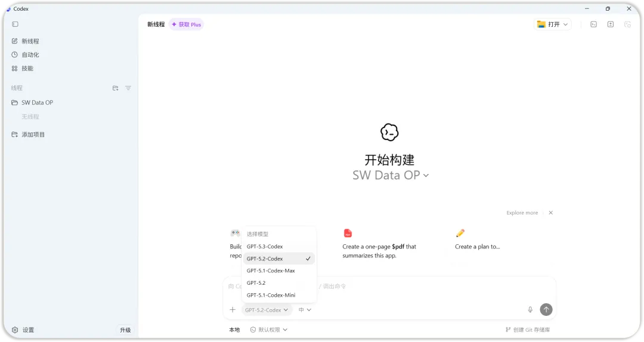Open the GPT-5.2-Codex model selector dropdown
Image resolution: width=644 pixels, height=342 pixels.
tap(267, 310)
